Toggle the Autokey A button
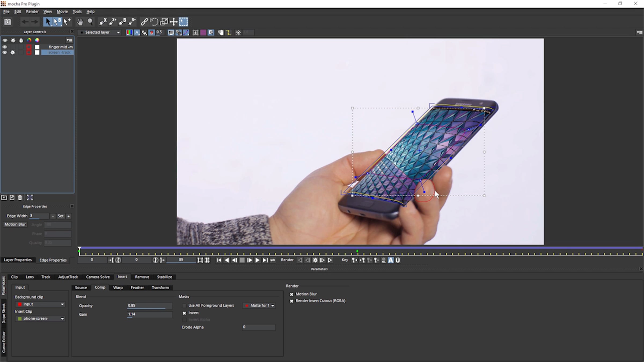Viewport: 644px width, 362px height. (391, 260)
